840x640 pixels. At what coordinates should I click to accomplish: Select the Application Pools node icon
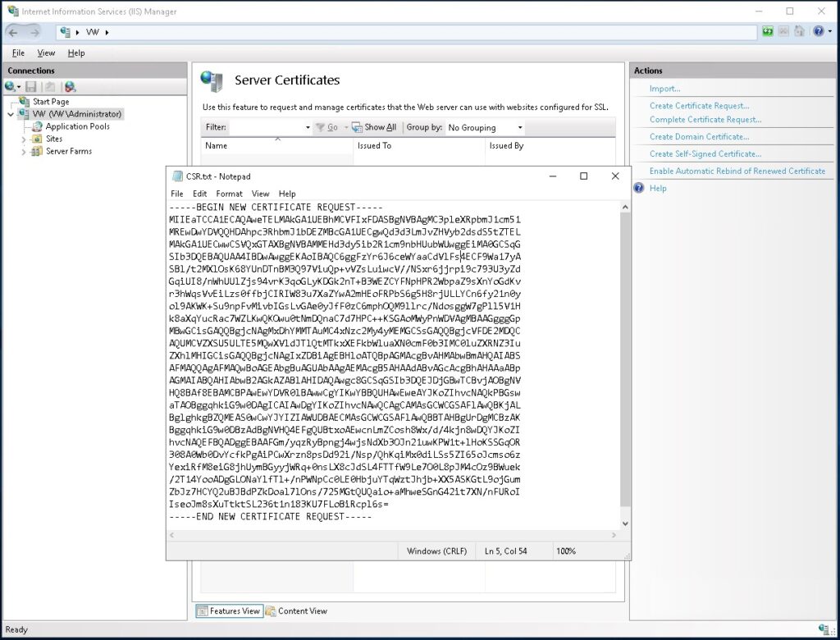pos(38,126)
